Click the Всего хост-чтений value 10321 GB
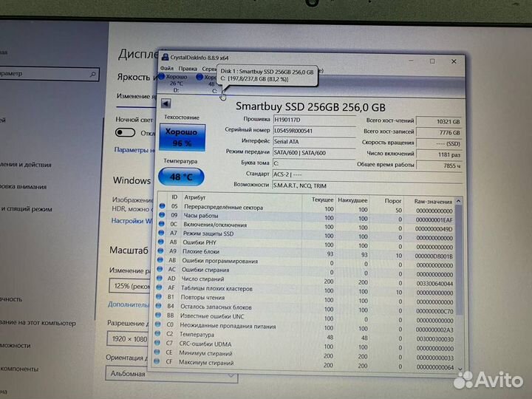The height and width of the screenshot is (399, 532). pos(439,121)
